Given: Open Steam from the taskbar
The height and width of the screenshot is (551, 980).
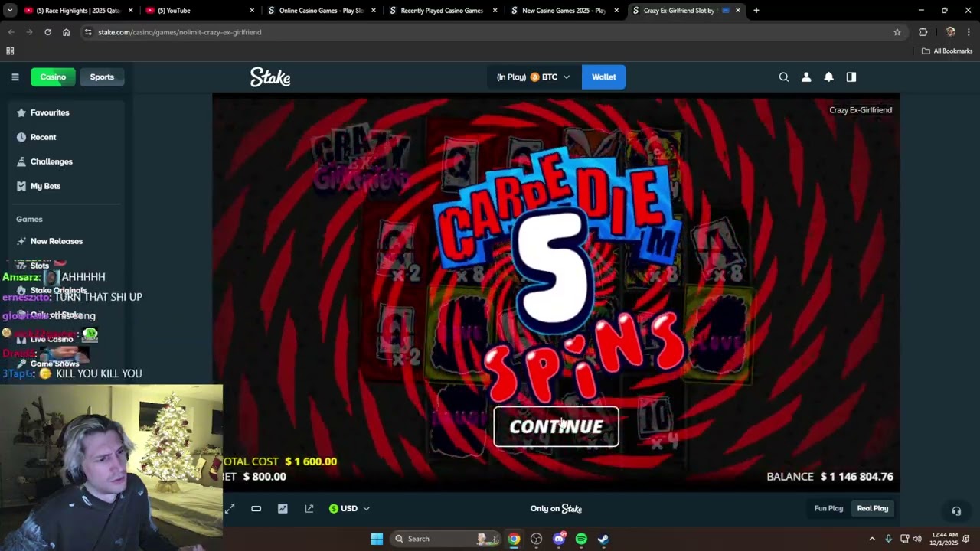Looking at the screenshot, I should click(603, 539).
